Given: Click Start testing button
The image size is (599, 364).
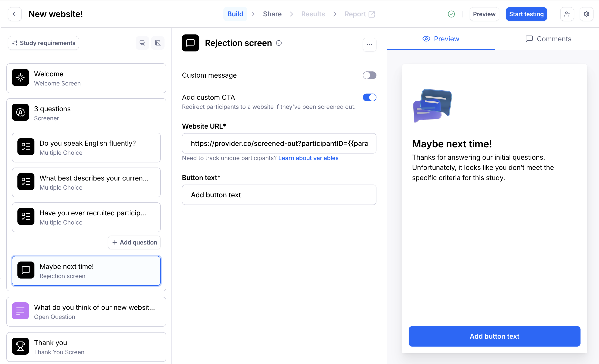Looking at the screenshot, I should pos(526,14).
